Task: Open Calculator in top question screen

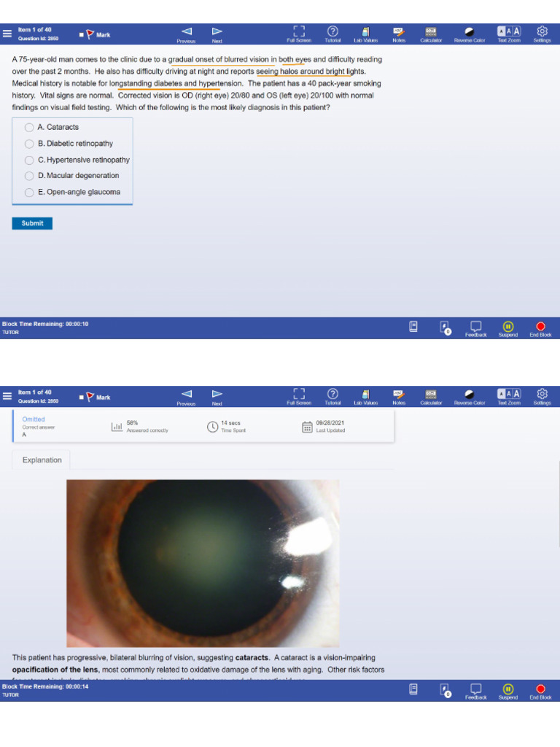Action: [x=431, y=34]
